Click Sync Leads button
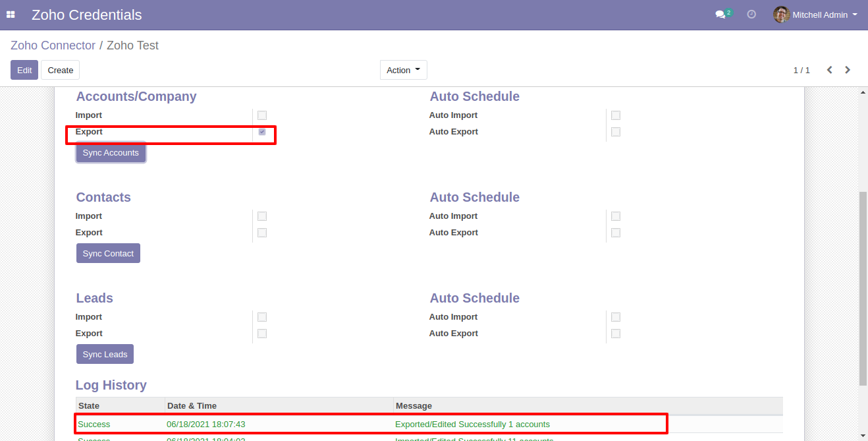Screen dimensions: 868x441 tap(105, 354)
